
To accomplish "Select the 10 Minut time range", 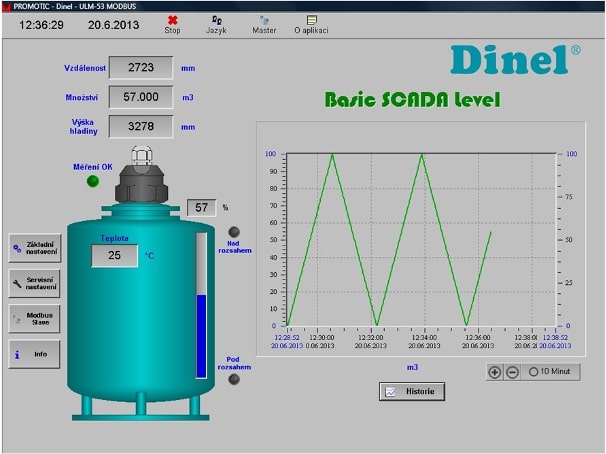I will (550, 372).
